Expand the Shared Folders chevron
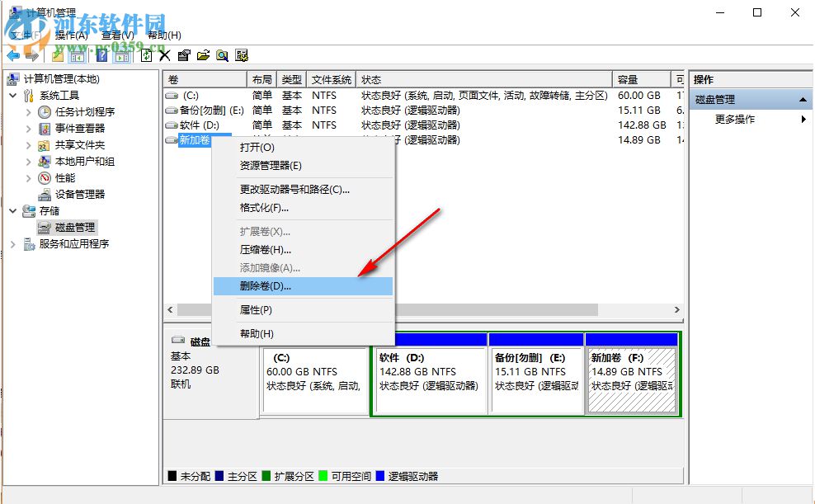Screen dimensions: 815x504 (x=29, y=145)
